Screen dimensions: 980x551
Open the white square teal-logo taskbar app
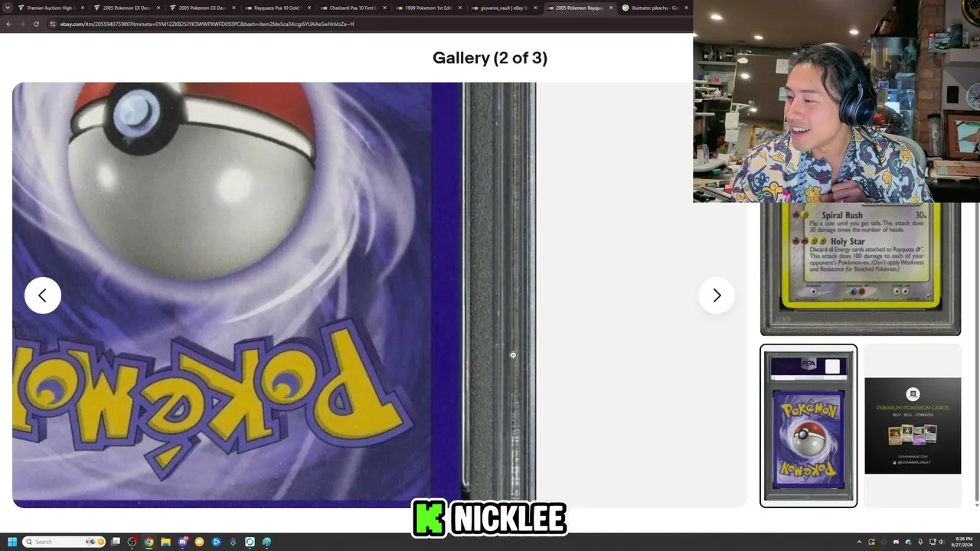[x=250, y=542]
